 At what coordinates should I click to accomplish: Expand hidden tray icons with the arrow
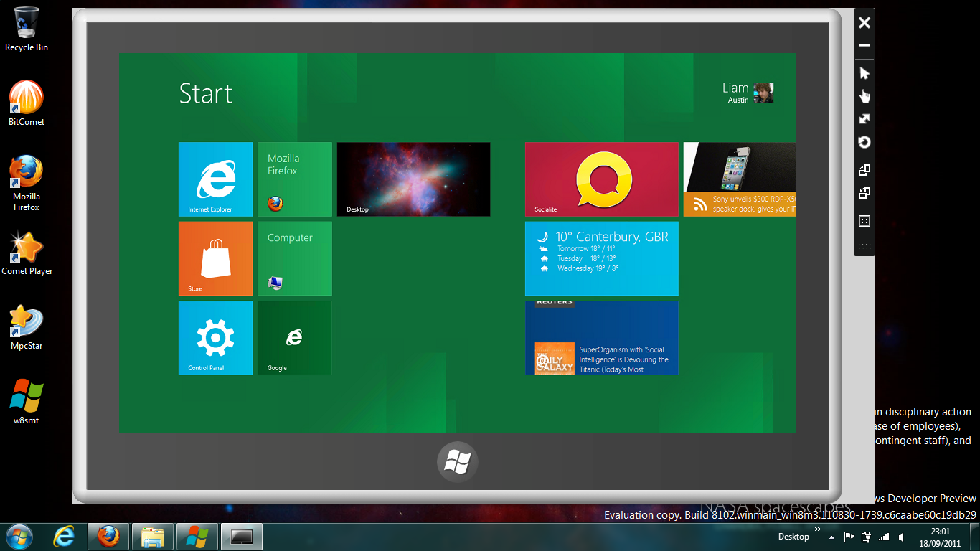click(831, 536)
